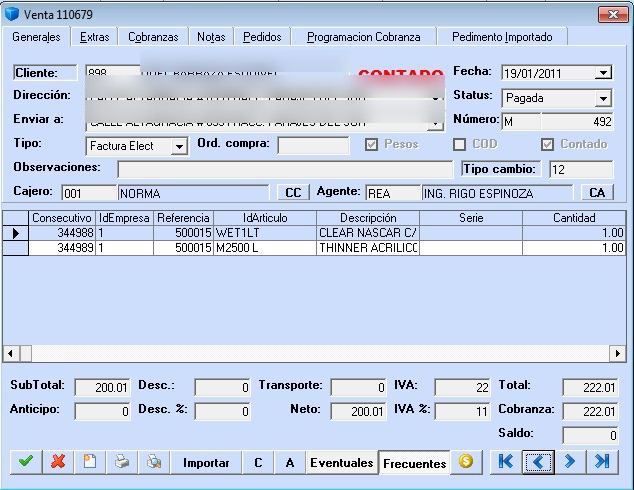Viewport: 634px width, 490px height.
Task: Click the Cantidad column header
Action: click(574, 218)
